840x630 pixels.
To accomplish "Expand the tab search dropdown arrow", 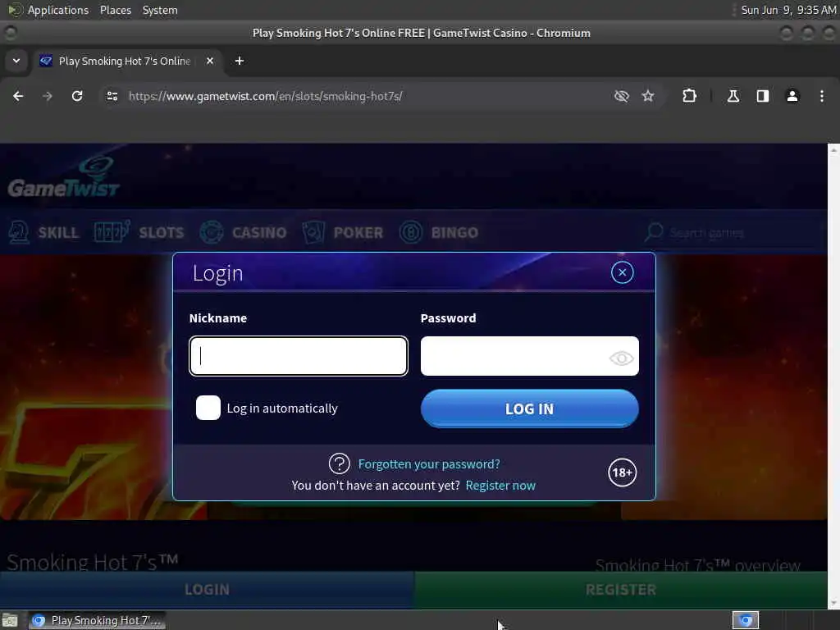I will (16, 61).
